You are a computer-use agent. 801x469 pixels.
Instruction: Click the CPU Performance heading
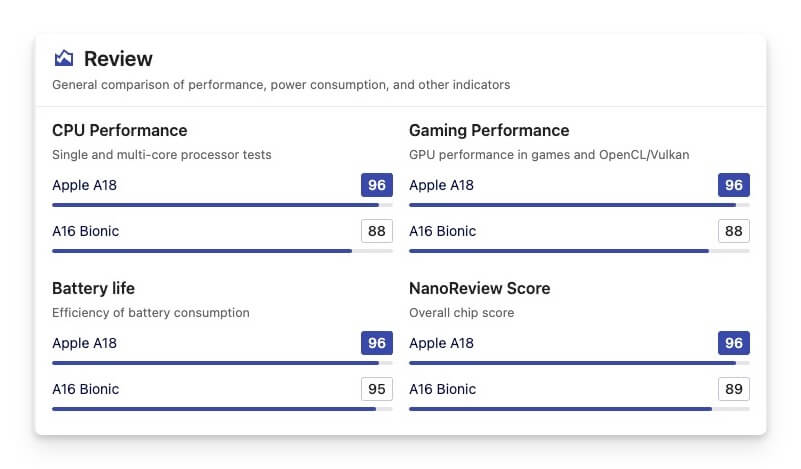(x=119, y=130)
